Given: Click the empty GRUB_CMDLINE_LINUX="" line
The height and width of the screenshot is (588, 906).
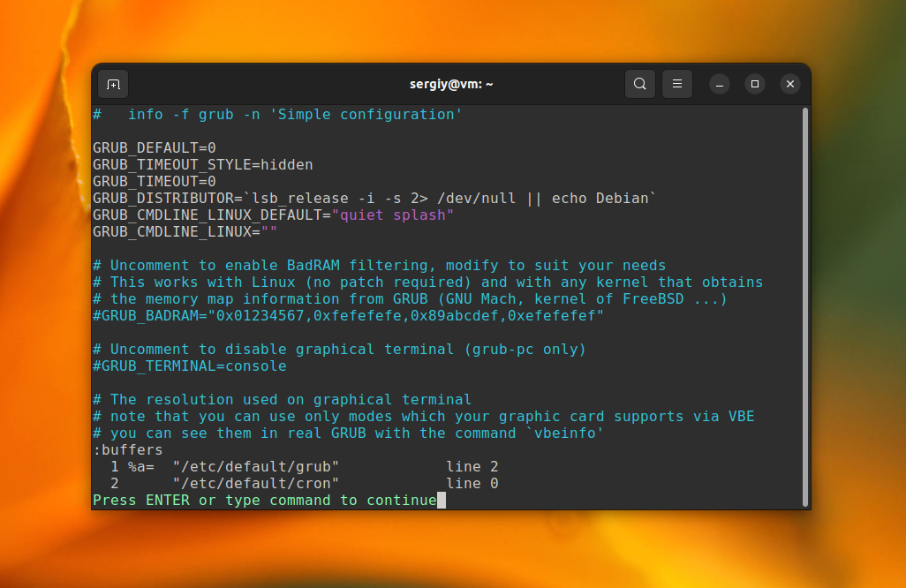Looking at the screenshot, I should pyautogui.click(x=185, y=231).
